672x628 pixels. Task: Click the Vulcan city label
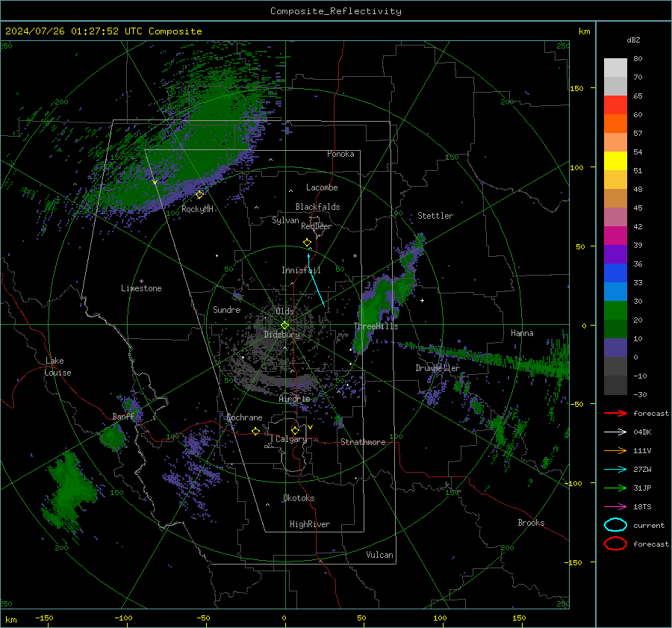click(380, 555)
